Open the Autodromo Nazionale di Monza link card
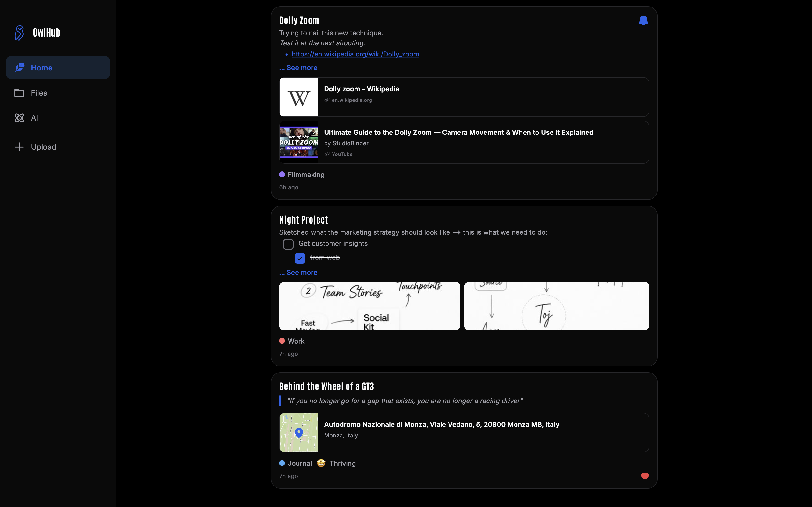Viewport: 812px width, 507px height. tap(463, 433)
